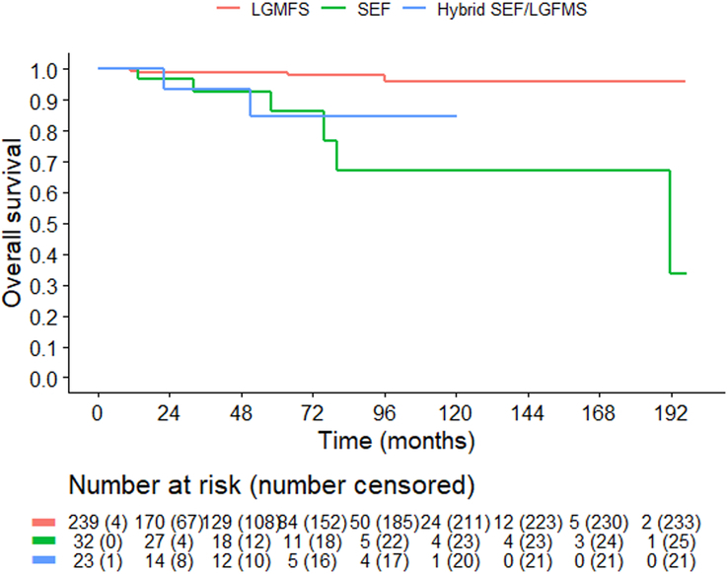
Task: Click the green SEF legend line
Action: [x=334, y=8]
